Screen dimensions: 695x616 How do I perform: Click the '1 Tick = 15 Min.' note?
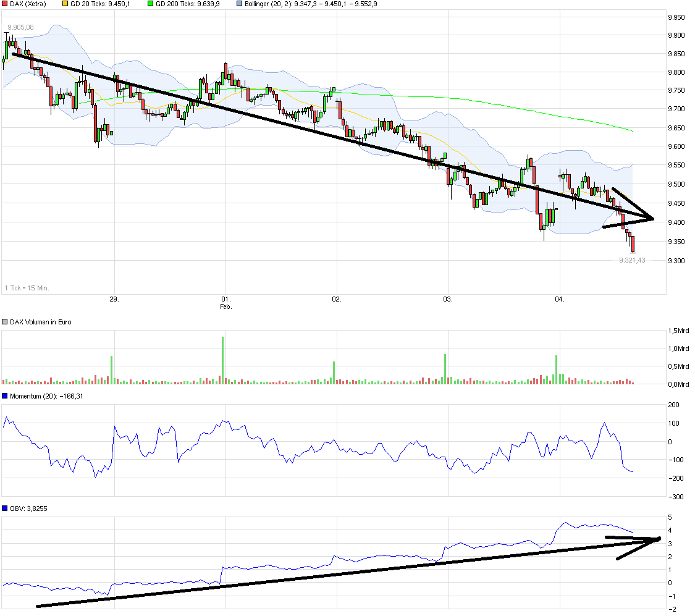tap(27, 289)
